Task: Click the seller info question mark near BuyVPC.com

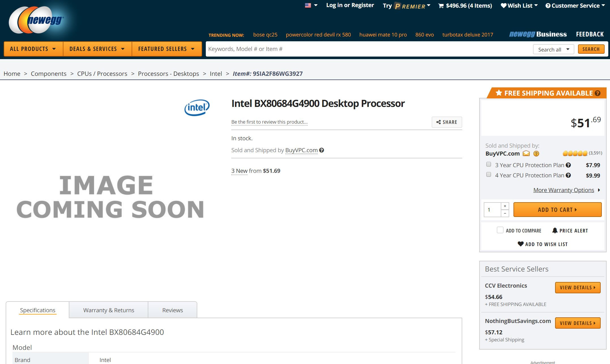Action: [x=322, y=150]
